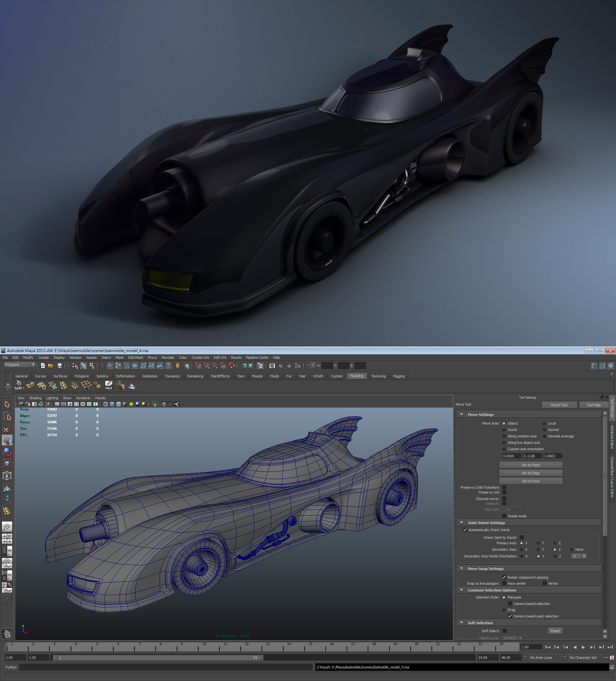The height and width of the screenshot is (681, 616).
Task: Uncheck Automatically Orient Joints
Action: pos(466,530)
